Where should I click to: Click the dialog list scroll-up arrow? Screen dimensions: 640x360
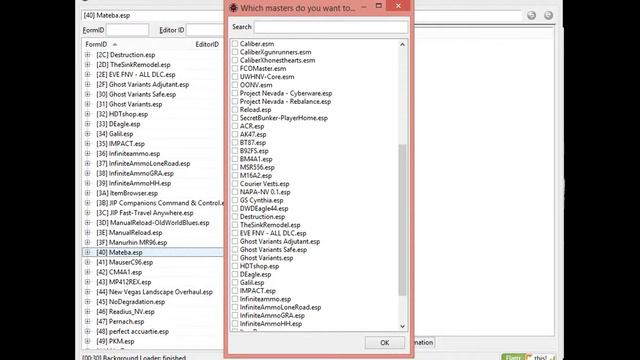(x=402, y=44)
